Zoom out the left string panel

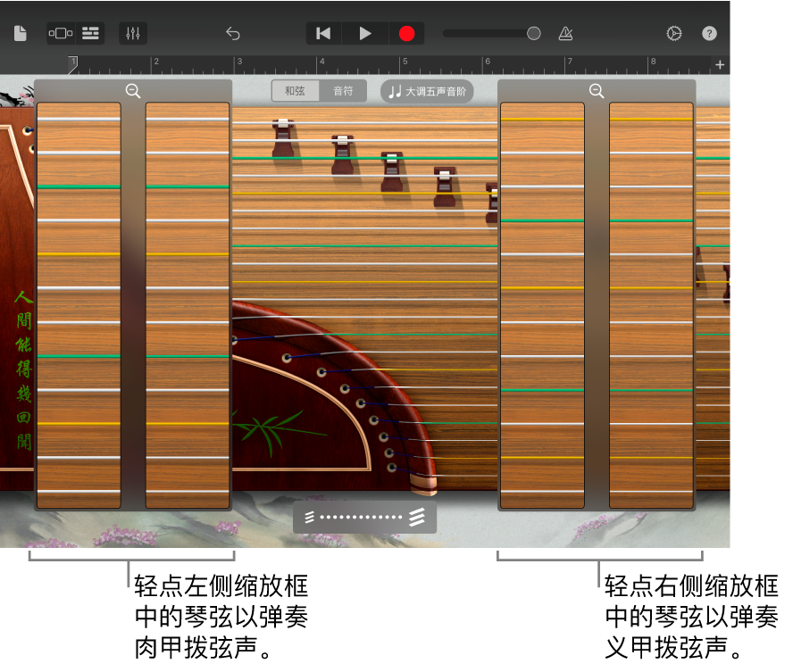(133, 91)
